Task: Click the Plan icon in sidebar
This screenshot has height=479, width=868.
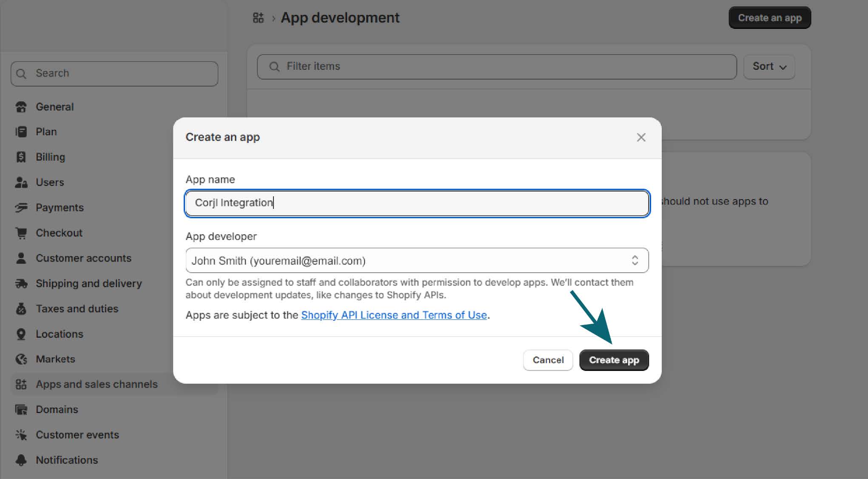Action: coord(21,132)
